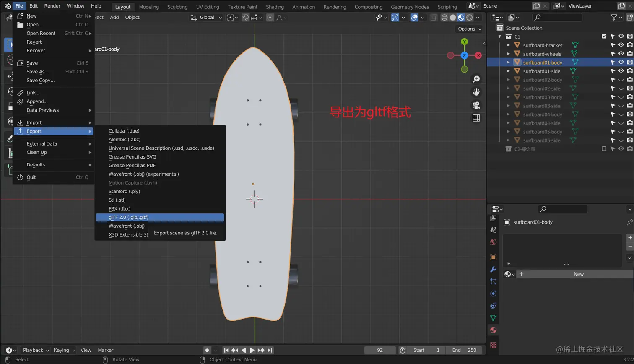
Task: Open the View menu in the timeline
Action: tap(86, 350)
